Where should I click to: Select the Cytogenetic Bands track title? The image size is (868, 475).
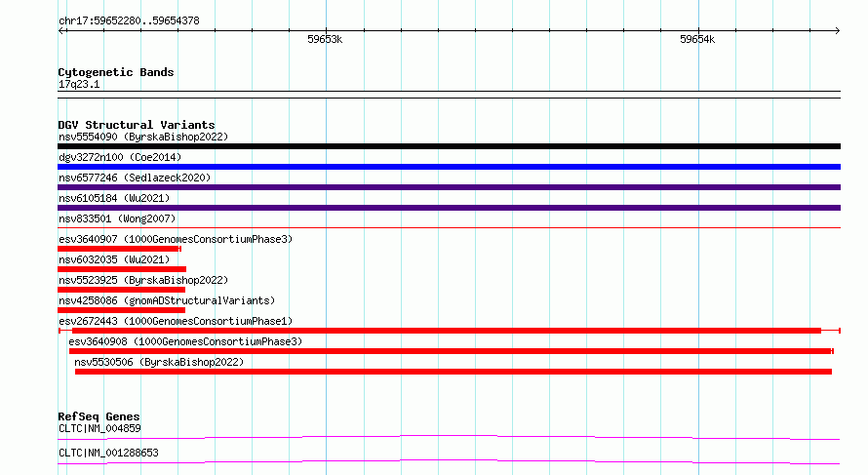click(x=116, y=72)
